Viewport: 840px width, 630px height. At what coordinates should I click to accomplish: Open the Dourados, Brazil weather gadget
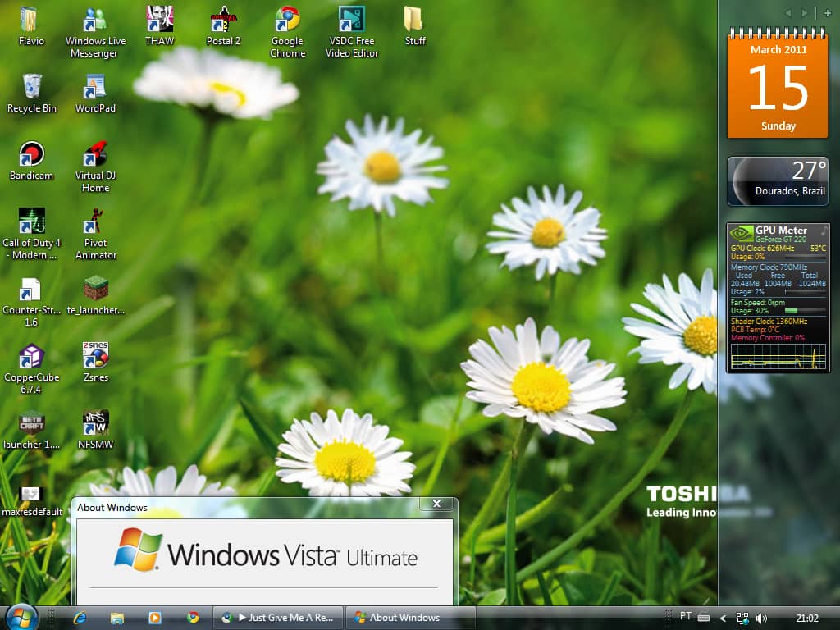(778, 181)
